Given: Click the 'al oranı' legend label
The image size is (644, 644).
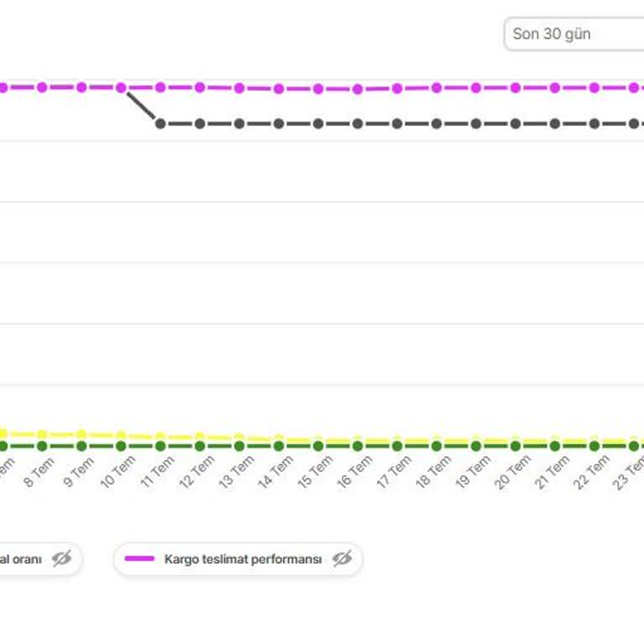Looking at the screenshot, I should coord(20,559).
